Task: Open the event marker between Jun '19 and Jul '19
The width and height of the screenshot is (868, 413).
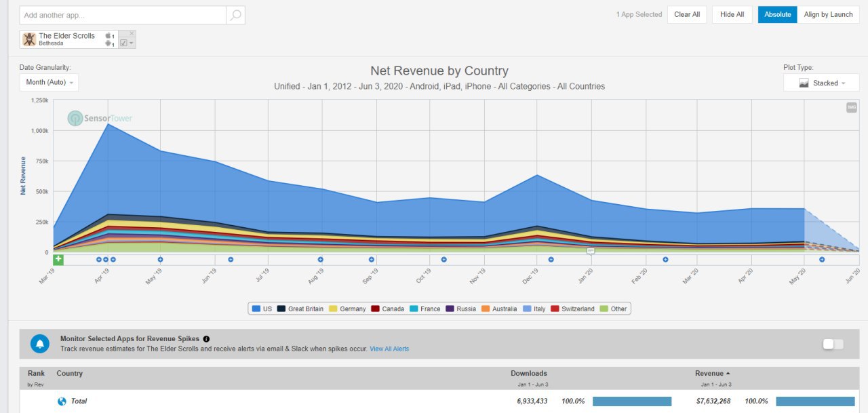Action: tap(231, 260)
